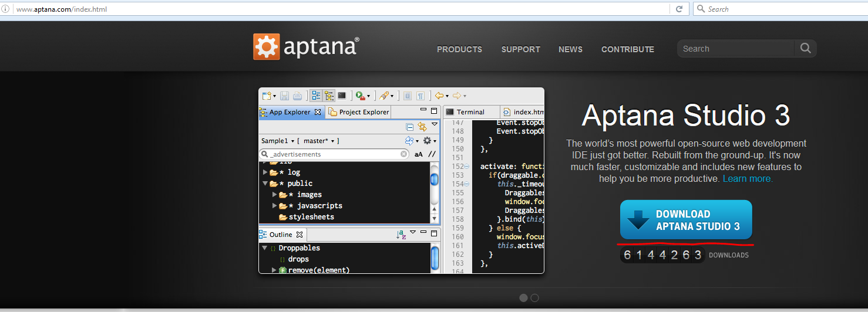Clear the _advertisements filter with the x icon
This screenshot has height=312, width=868.
404,154
